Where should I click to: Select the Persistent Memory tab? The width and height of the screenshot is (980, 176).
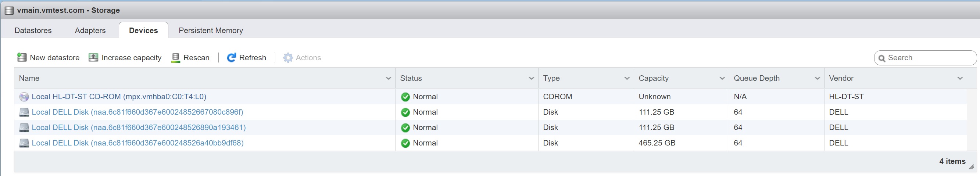[211, 30]
